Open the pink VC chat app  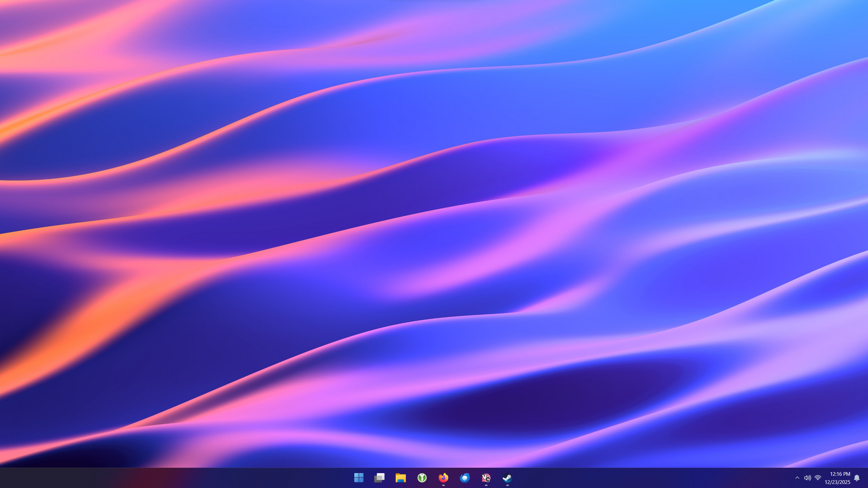click(x=486, y=478)
